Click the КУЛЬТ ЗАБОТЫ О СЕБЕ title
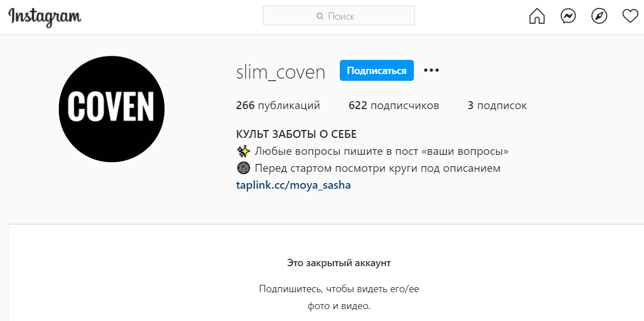 coord(296,135)
